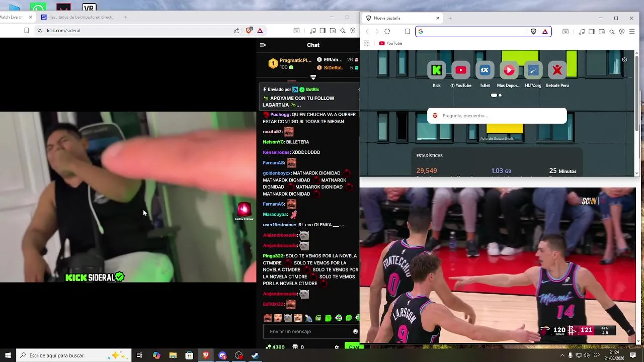This screenshot has width=644, height=362.
Task: Click the Brave Rewards triangle in Kick window
Action: [x=260, y=31]
